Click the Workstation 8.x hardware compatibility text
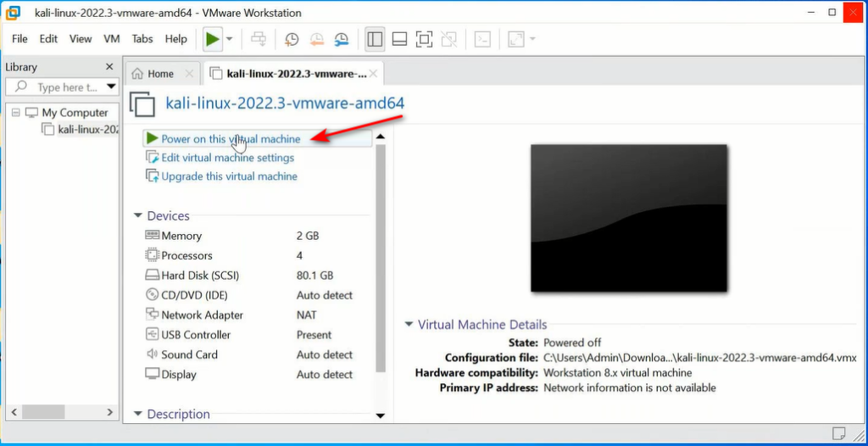868x446 pixels. (x=618, y=372)
